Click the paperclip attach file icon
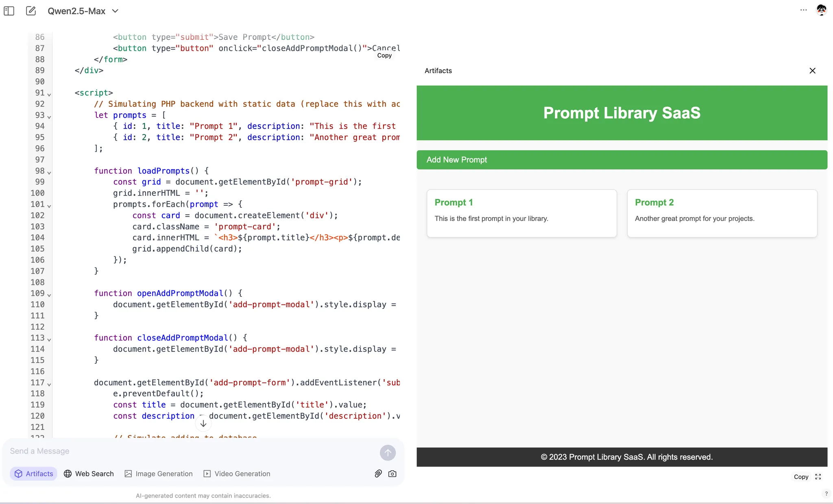Image resolution: width=833 pixels, height=504 pixels. (x=378, y=474)
